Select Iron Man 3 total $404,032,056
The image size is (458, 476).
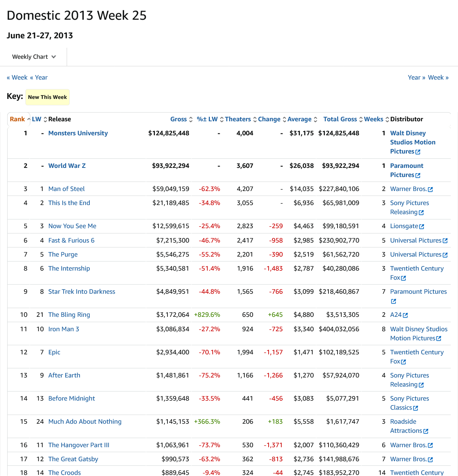pos(339,329)
